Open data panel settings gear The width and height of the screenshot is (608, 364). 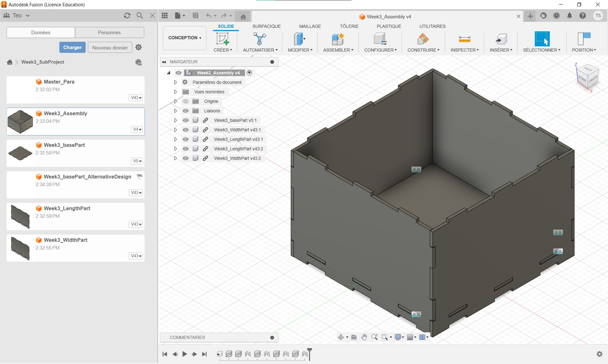(x=138, y=47)
